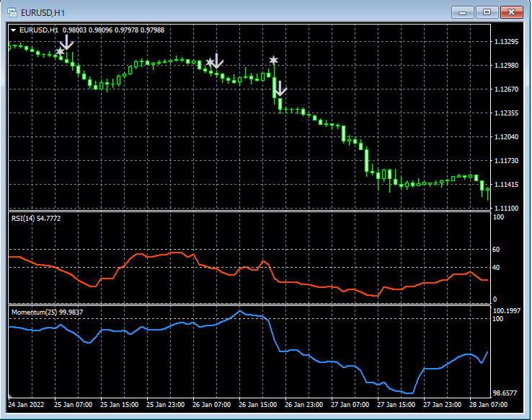
Task: Expand the triangle next to the EURUSD,H1 label
Action: (14, 30)
